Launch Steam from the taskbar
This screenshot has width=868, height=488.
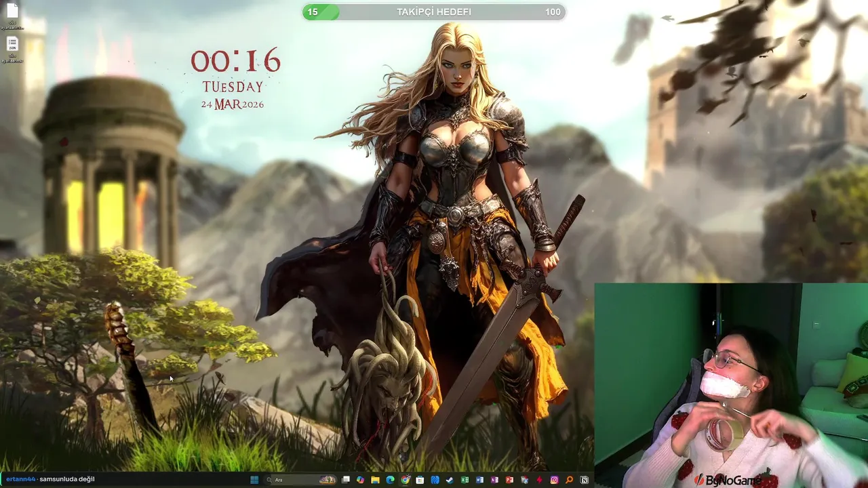[x=450, y=480]
